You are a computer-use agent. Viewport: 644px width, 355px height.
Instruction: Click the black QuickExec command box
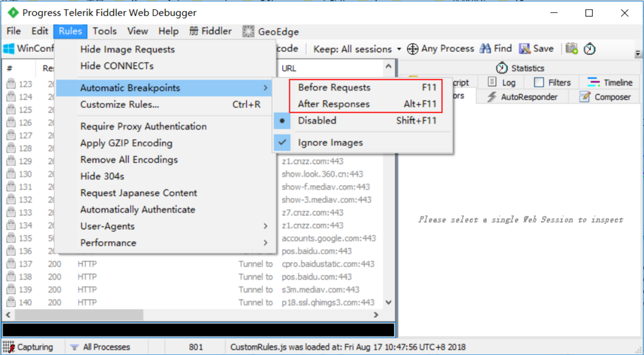(x=198, y=330)
